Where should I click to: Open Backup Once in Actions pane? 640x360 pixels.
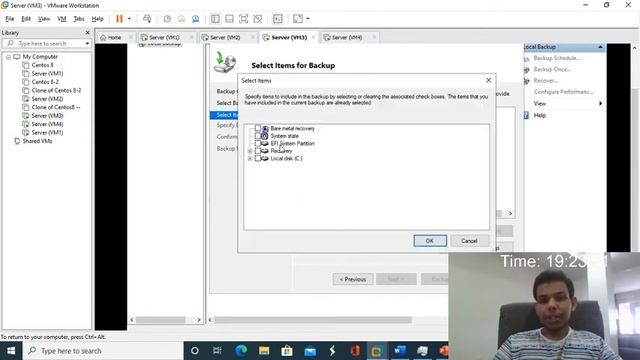[552, 69]
